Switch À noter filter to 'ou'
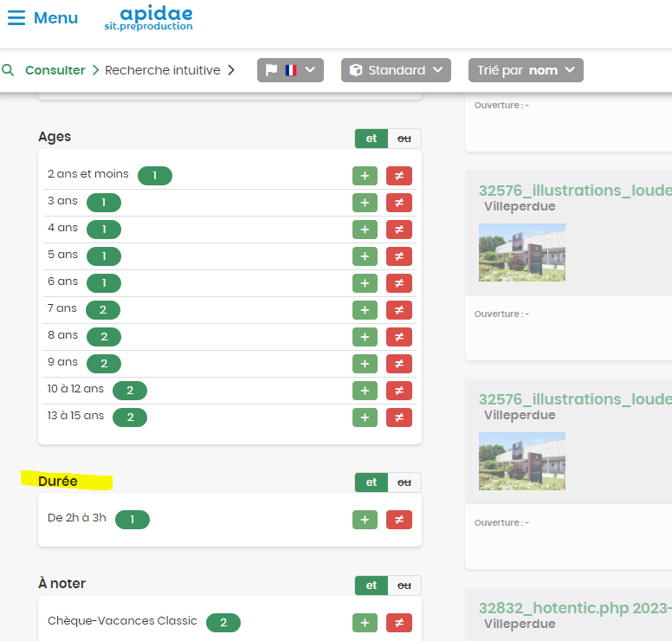This screenshot has height=641, width=672. tap(404, 586)
